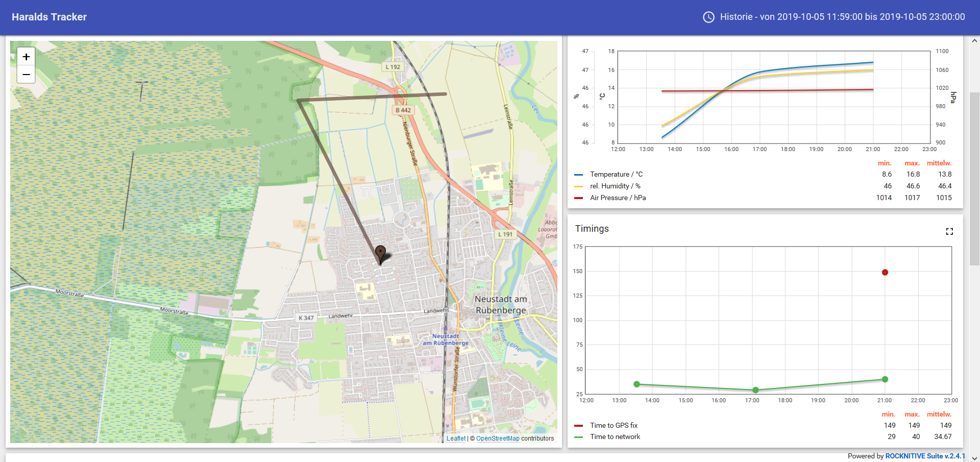Image resolution: width=980 pixels, height=462 pixels.
Task: Toggle rel. Humidity series in legend
Action: coord(615,186)
